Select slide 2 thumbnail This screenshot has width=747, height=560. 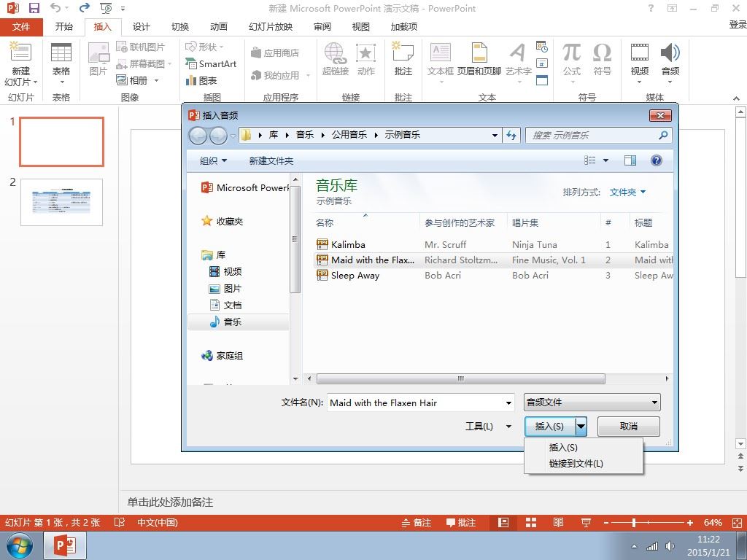[x=61, y=202]
